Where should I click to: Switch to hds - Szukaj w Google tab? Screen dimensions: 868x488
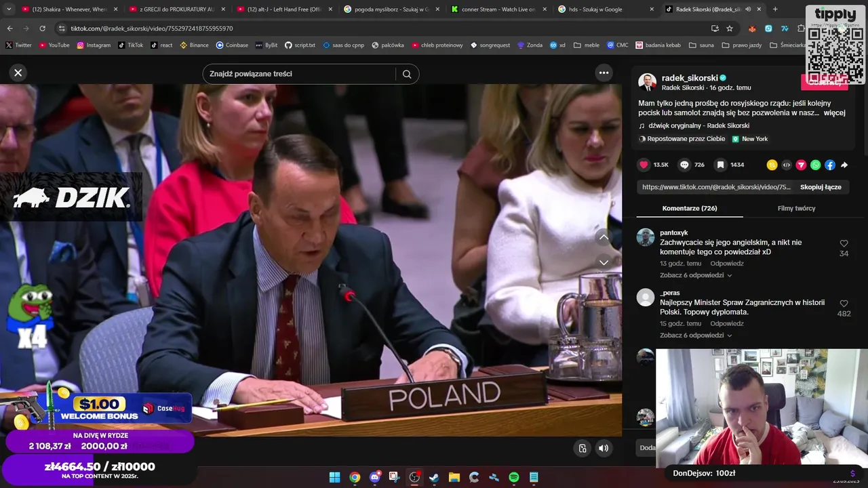tap(606, 9)
